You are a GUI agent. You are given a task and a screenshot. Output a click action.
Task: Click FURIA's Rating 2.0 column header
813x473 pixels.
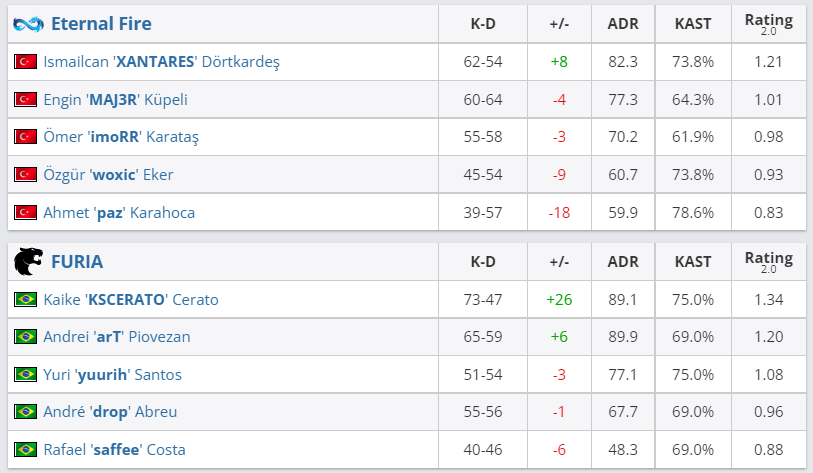768,262
